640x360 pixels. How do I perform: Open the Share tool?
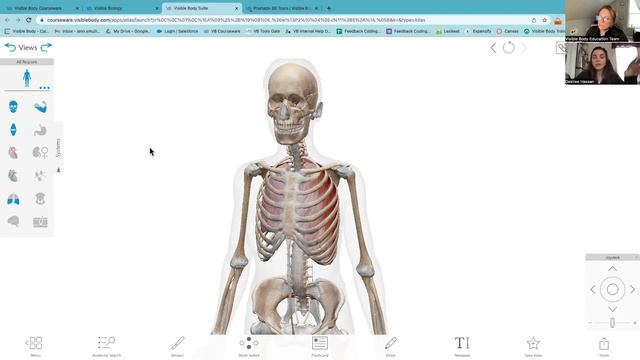click(604, 347)
